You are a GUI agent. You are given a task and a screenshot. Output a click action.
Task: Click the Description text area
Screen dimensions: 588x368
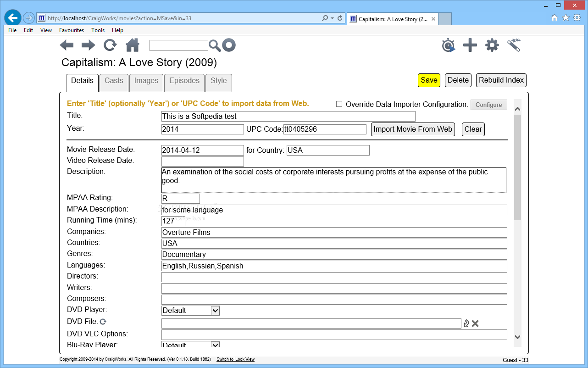pyautogui.click(x=334, y=180)
